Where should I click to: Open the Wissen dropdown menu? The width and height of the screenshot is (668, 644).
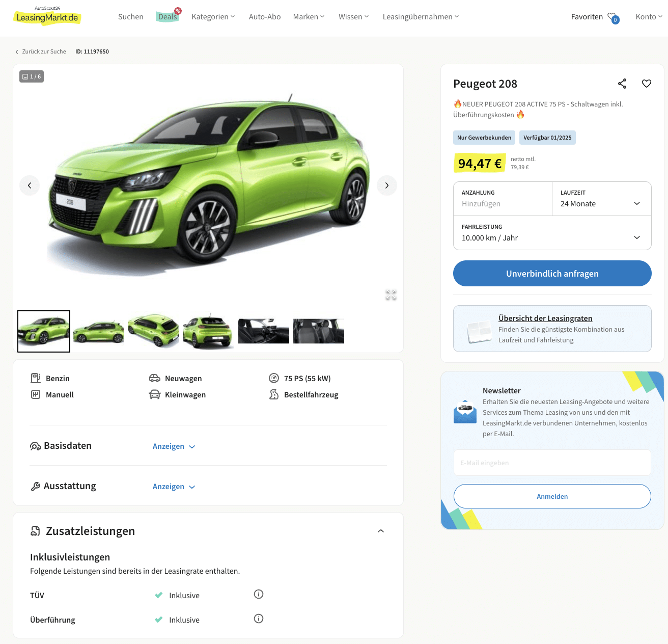354,17
